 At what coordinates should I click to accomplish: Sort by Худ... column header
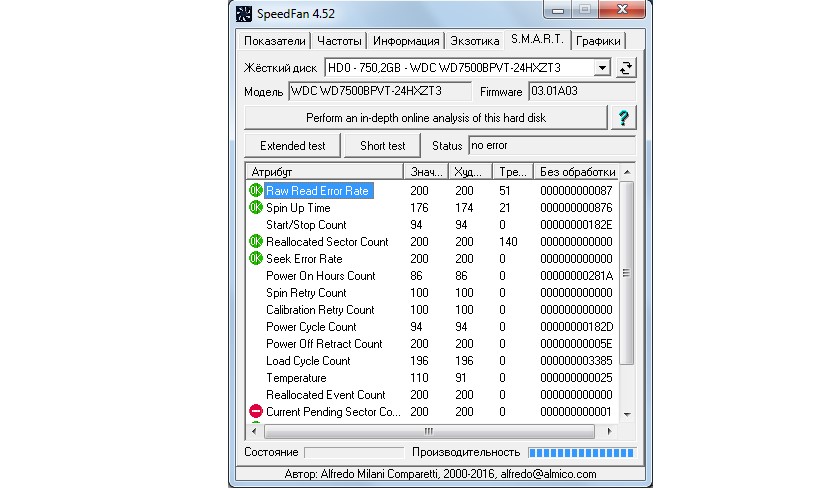[x=470, y=171]
